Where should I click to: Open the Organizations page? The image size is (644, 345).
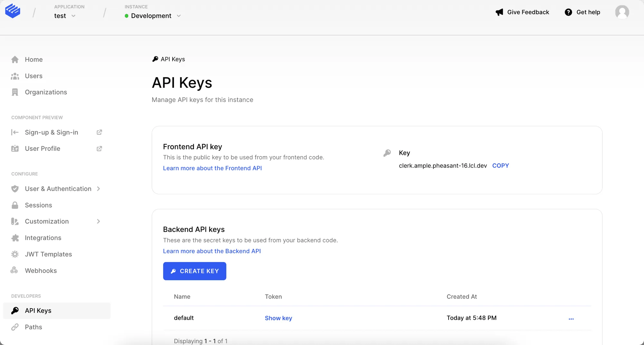[46, 92]
